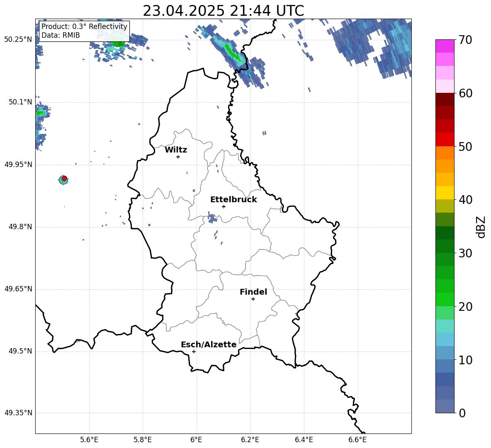Click the bright green 20 dBZ swatch
Viewport: 491px width, 448px height.
point(445,299)
